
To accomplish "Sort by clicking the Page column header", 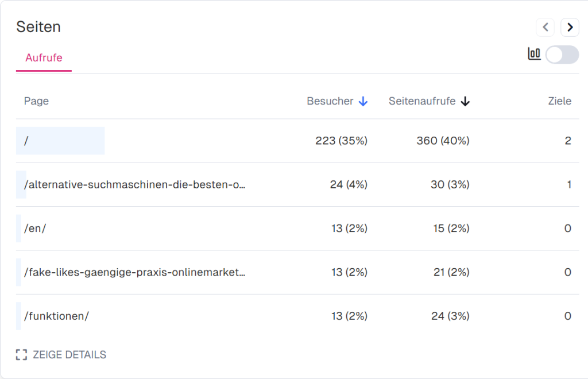I will point(36,101).
